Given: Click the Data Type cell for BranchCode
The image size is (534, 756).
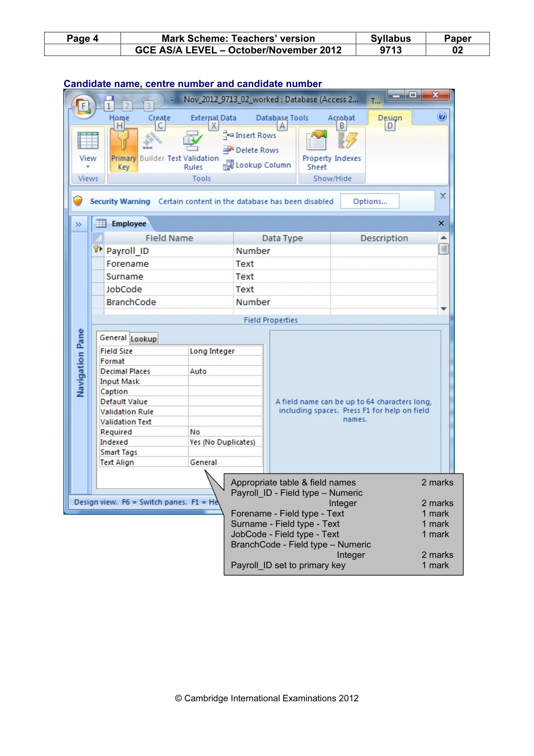Looking at the screenshot, I should pos(282,302).
